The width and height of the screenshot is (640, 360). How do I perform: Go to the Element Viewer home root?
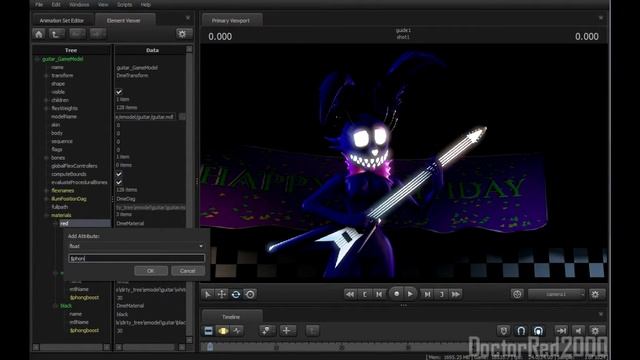[x=39, y=34]
